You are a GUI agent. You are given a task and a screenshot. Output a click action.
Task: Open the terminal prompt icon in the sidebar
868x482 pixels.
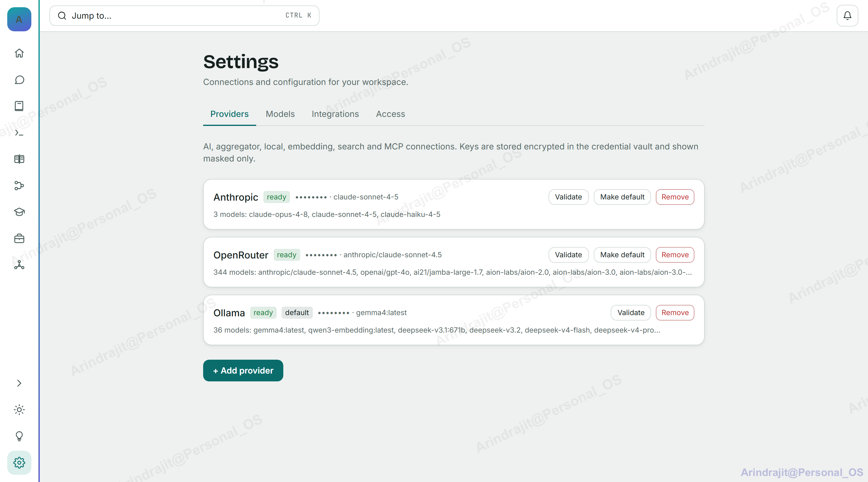(19, 133)
